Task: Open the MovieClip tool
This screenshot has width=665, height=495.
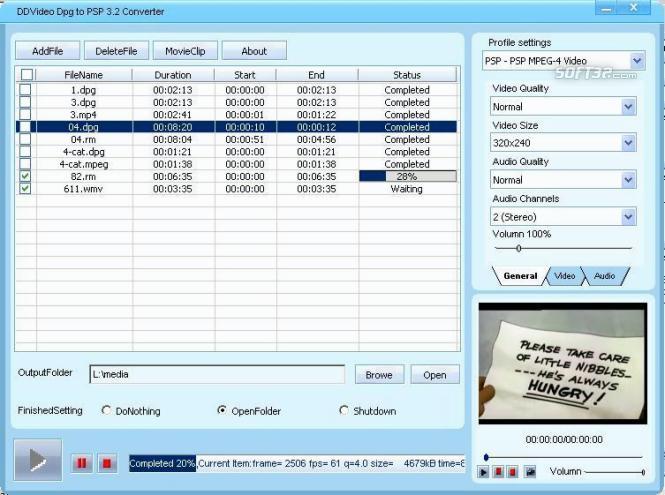Action: pos(185,51)
